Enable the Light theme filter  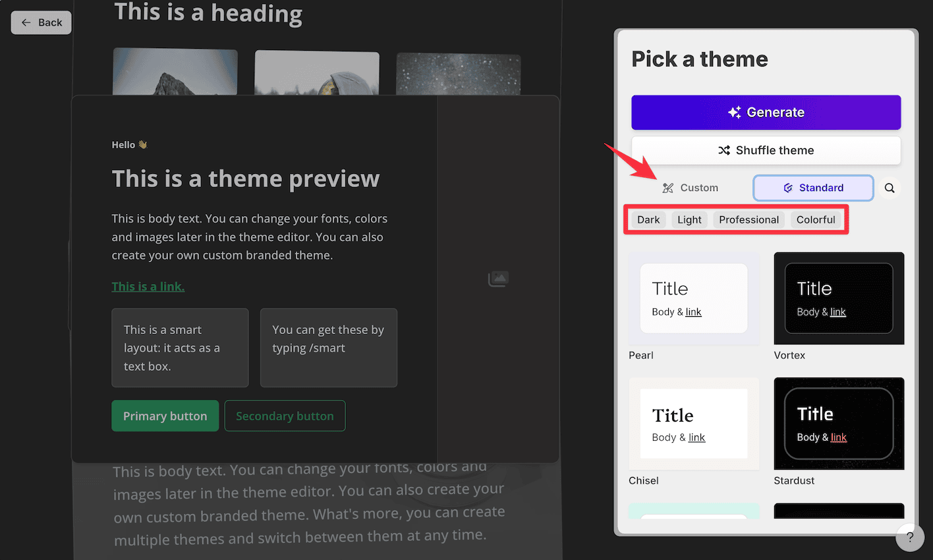pos(689,219)
